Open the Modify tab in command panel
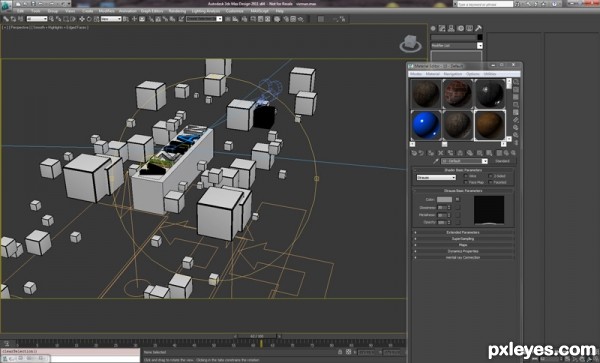 click(442, 28)
